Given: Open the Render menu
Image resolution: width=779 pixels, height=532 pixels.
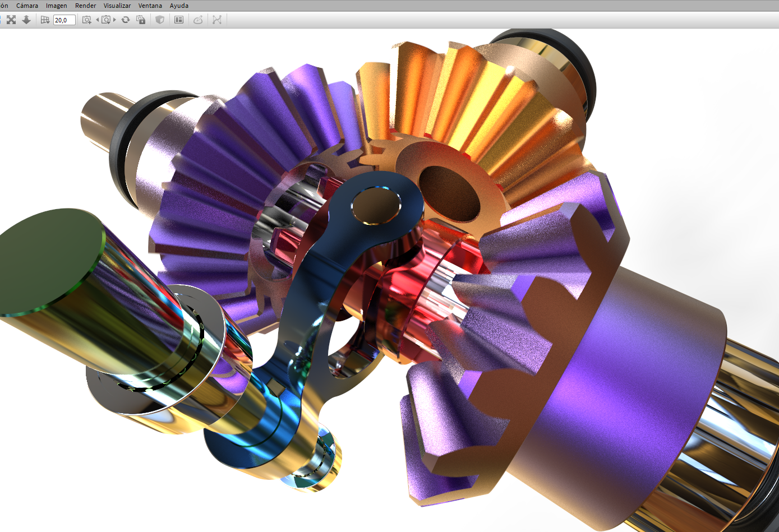Looking at the screenshot, I should point(86,6).
